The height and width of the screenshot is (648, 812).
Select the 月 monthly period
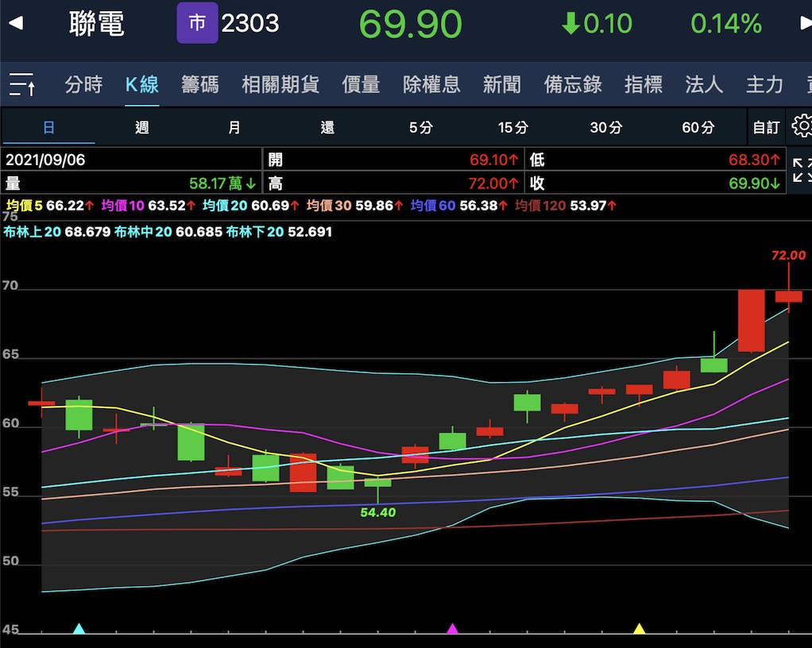pos(234,127)
